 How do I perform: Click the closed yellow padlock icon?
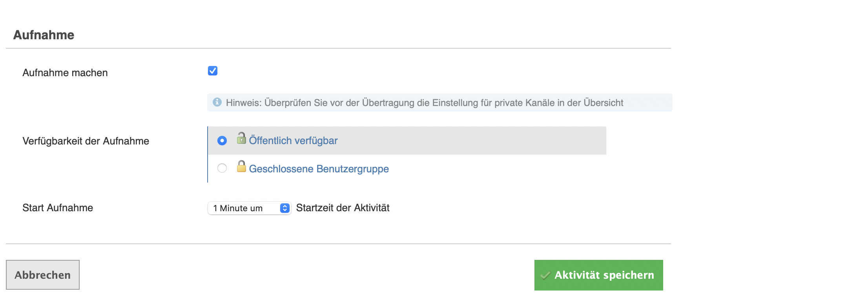(x=241, y=167)
